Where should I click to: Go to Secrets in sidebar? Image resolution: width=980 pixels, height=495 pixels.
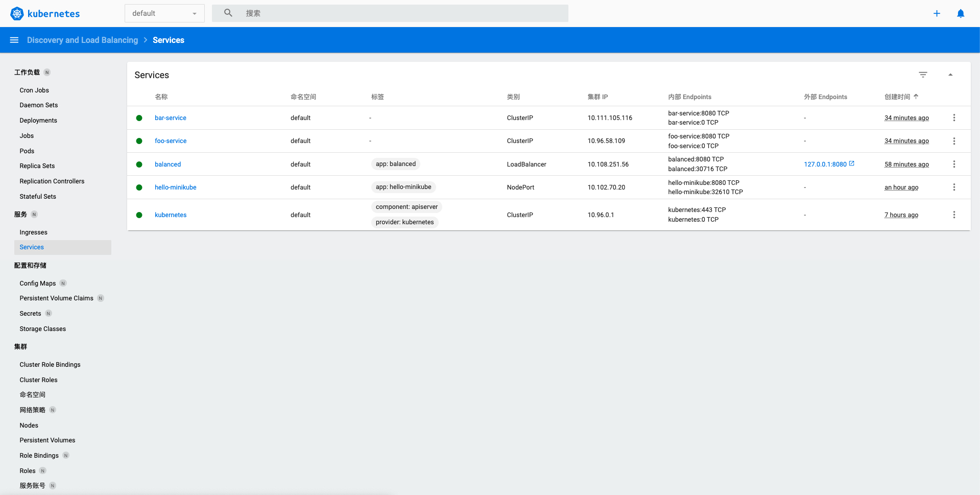pyautogui.click(x=30, y=314)
